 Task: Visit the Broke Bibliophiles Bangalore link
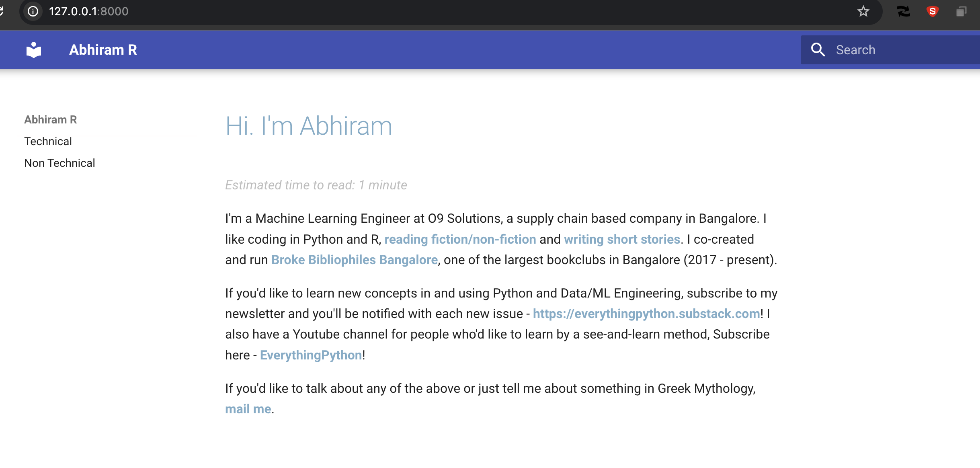[354, 260]
